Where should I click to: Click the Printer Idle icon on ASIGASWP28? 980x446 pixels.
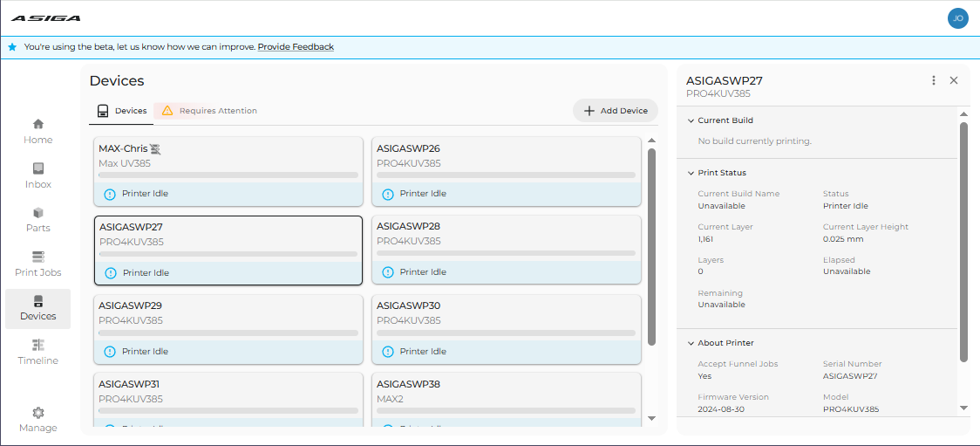(x=387, y=272)
